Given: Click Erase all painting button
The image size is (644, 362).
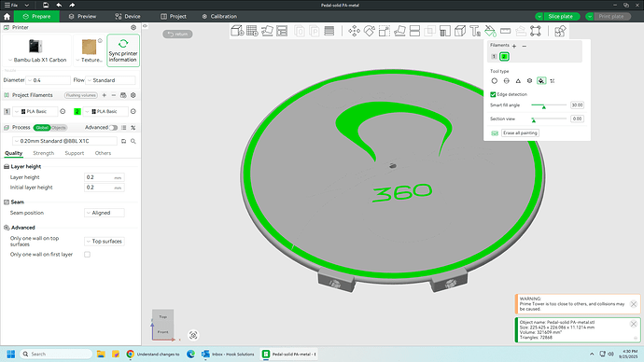Looking at the screenshot, I should pos(520,133).
